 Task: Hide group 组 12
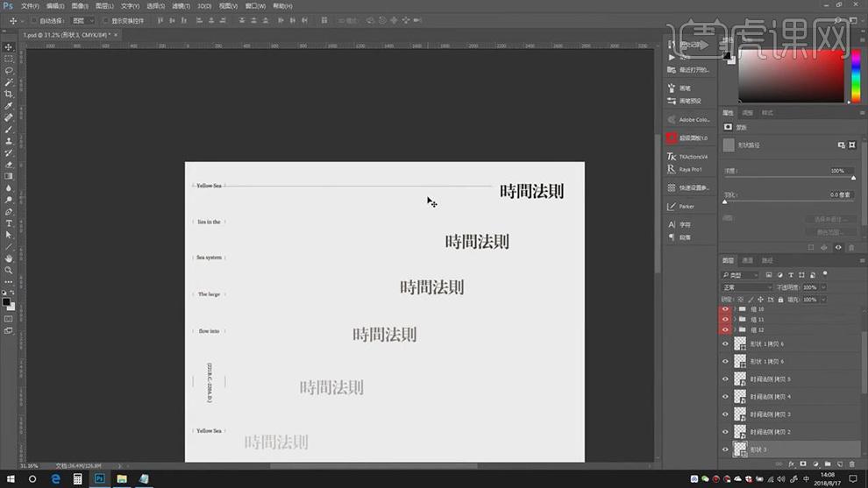pyautogui.click(x=725, y=329)
